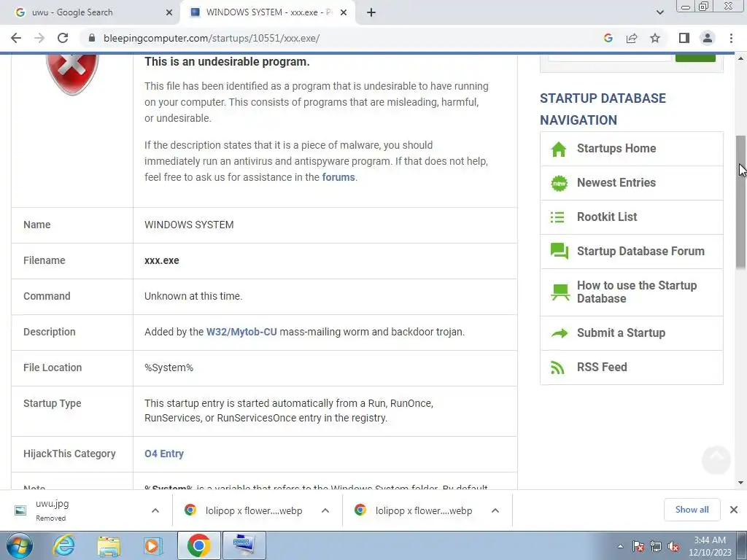The width and height of the screenshot is (747, 560).
Task: Switch to the uwu Google Search tab
Action: tap(90, 12)
